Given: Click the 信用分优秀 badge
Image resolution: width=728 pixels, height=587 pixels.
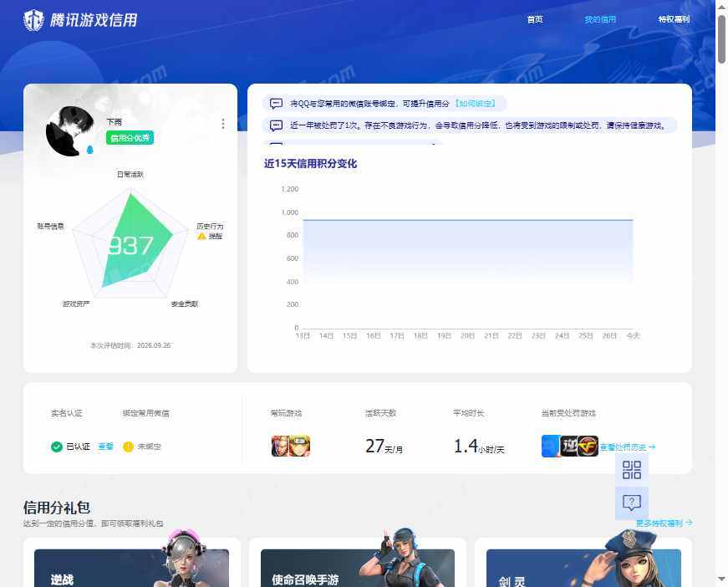Looking at the screenshot, I should 130,138.
